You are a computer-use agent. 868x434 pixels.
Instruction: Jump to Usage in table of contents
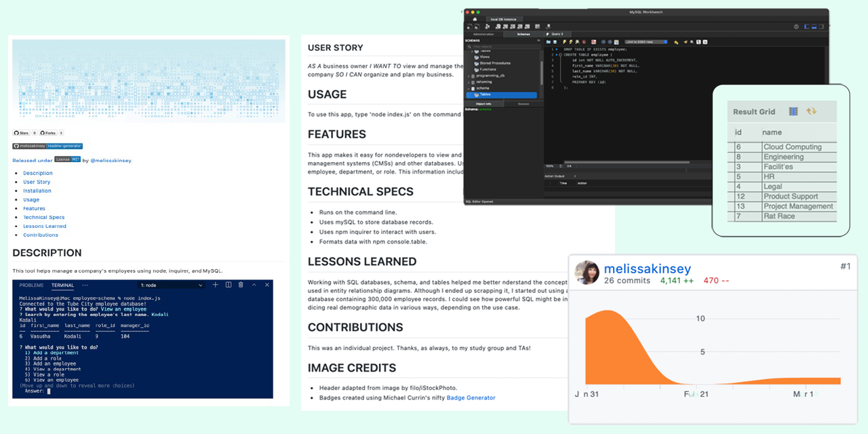point(31,199)
